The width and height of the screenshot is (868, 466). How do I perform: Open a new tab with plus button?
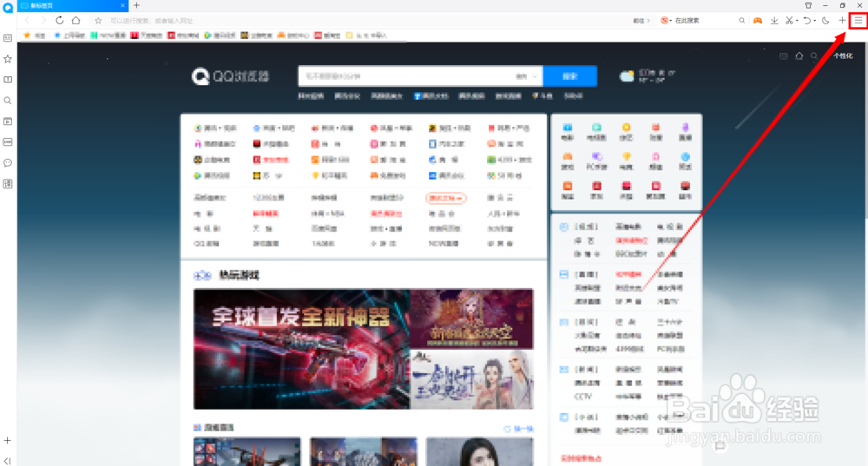pos(137,5)
